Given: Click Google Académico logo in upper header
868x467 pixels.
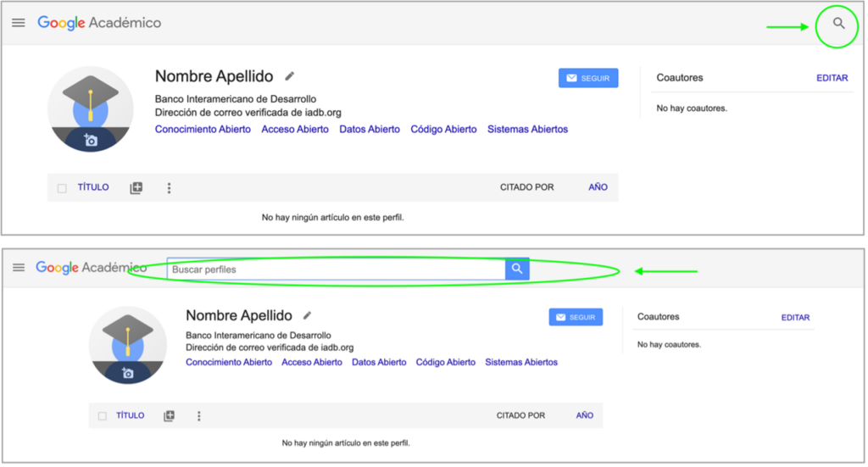Looking at the screenshot, I should tap(99, 23).
